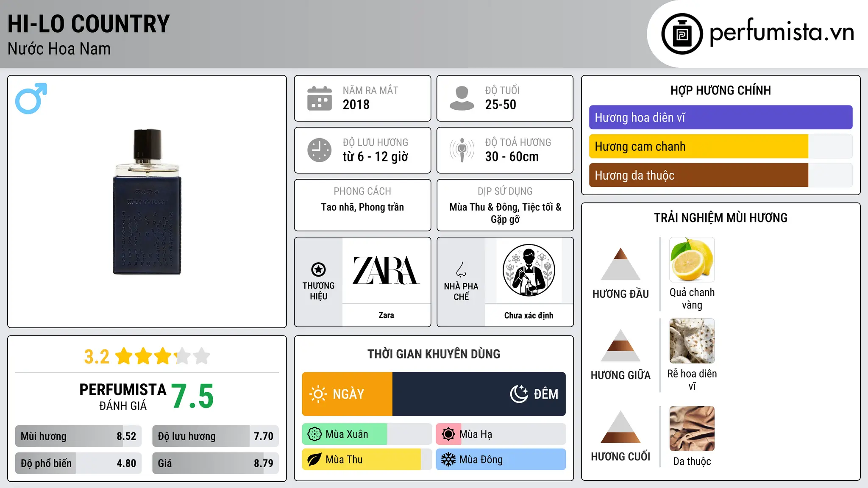
Task: Click the yellow Hương cam chanh bar
Action: [x=721, y=146]
